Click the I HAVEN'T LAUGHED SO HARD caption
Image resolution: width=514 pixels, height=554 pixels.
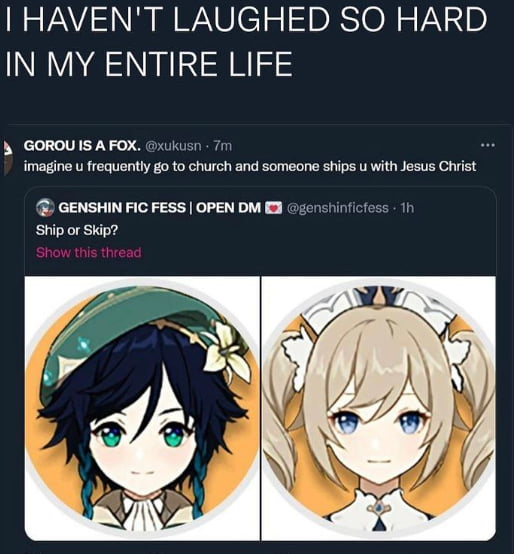tap(246, 18)
